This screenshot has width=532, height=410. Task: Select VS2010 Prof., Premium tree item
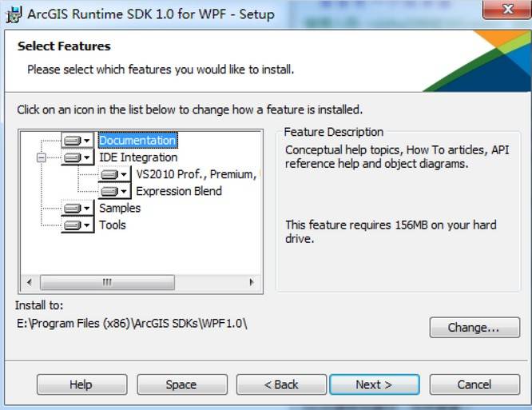click(x=197, y=174)
